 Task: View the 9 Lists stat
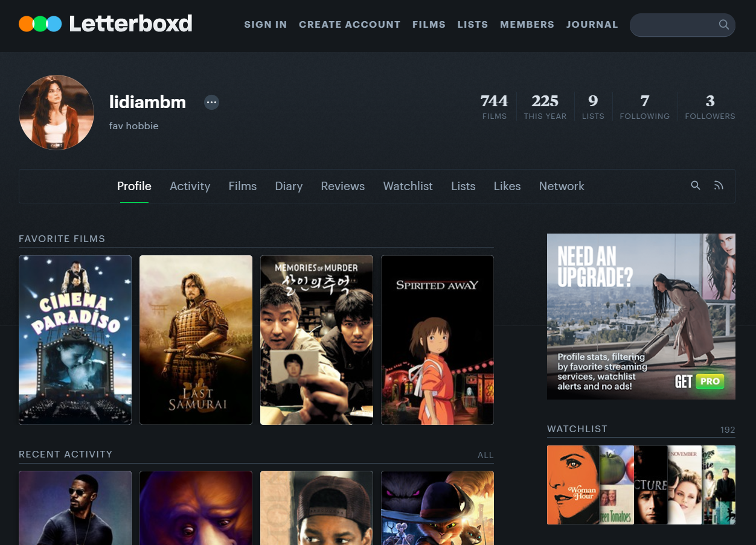(593, 107)
